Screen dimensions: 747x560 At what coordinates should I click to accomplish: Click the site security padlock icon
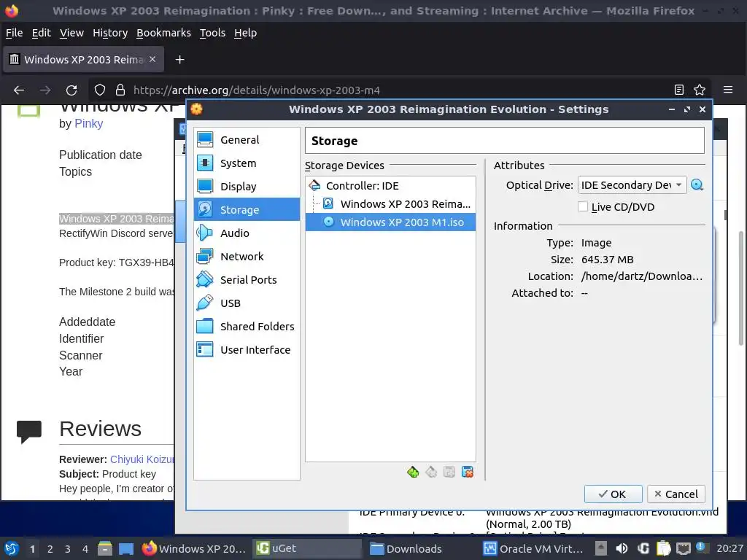[x=120, y=90]
